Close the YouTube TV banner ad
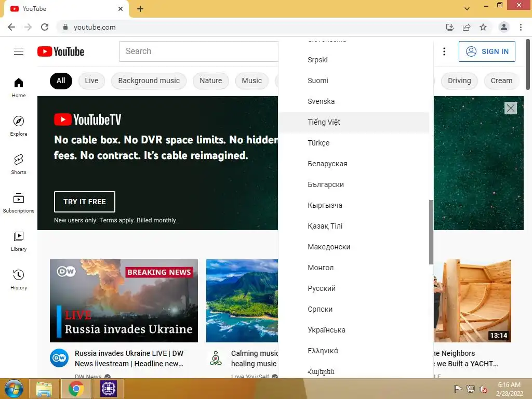 [x=510, y=108]
